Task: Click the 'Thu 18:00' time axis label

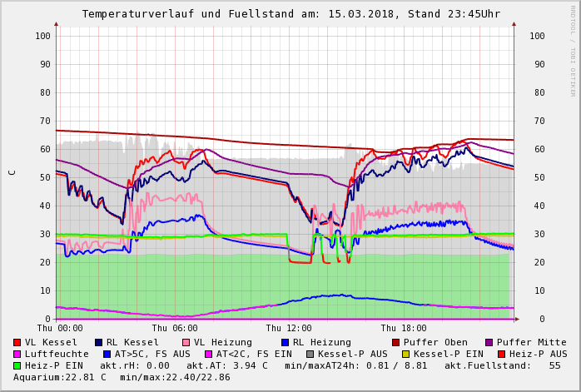Action: (404, 329)
